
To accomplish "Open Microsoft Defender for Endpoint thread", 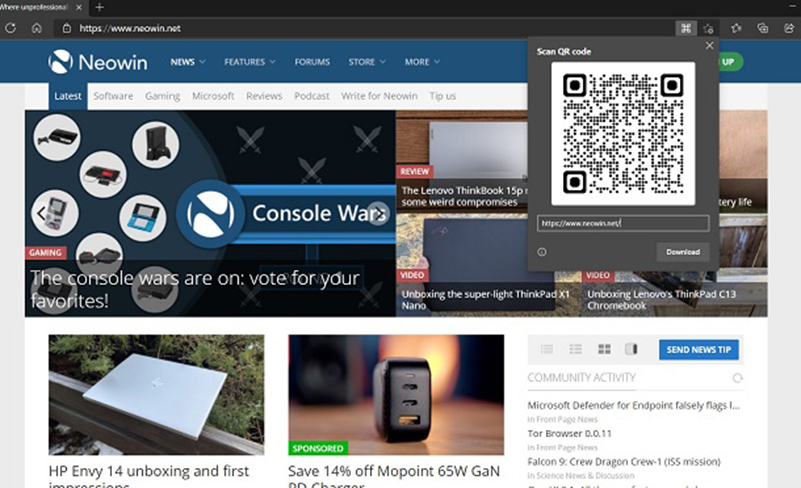I will click(x=633, y=405).
